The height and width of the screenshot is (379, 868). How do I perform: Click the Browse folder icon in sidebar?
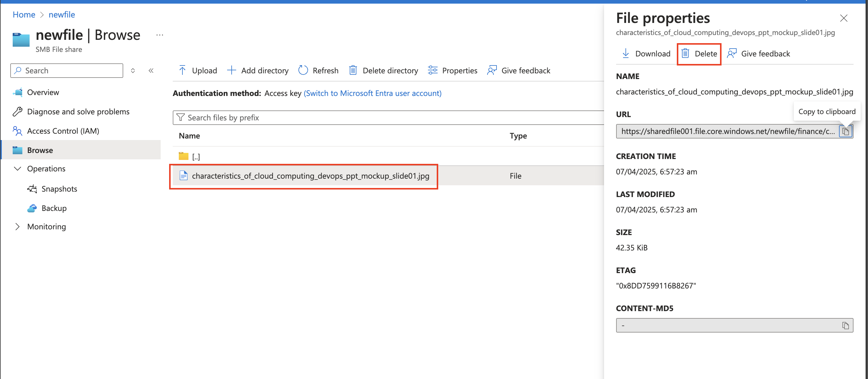coord(18,150)
